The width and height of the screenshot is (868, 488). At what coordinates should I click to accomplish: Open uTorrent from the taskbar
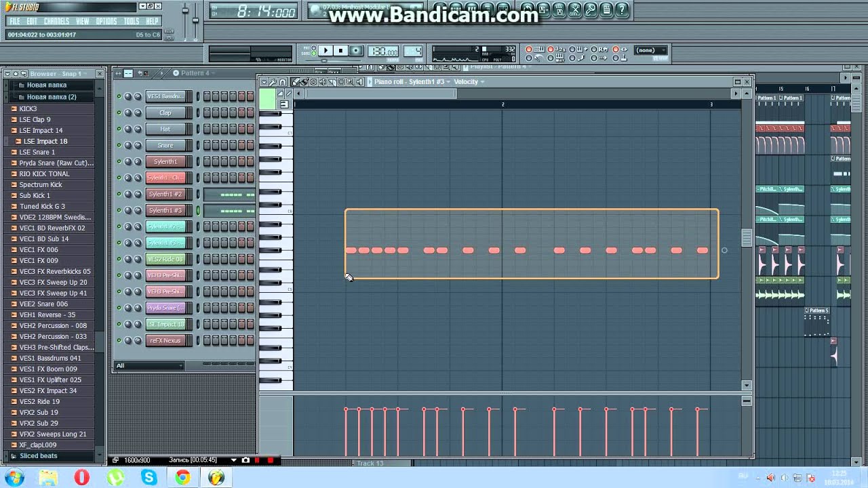(115, 477)
